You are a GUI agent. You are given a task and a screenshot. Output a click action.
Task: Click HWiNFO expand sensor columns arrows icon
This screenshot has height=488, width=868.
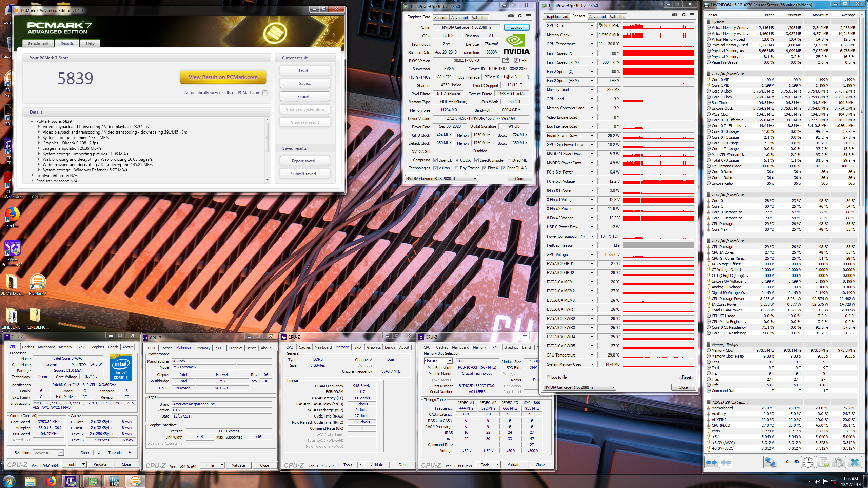click(711, 462)
